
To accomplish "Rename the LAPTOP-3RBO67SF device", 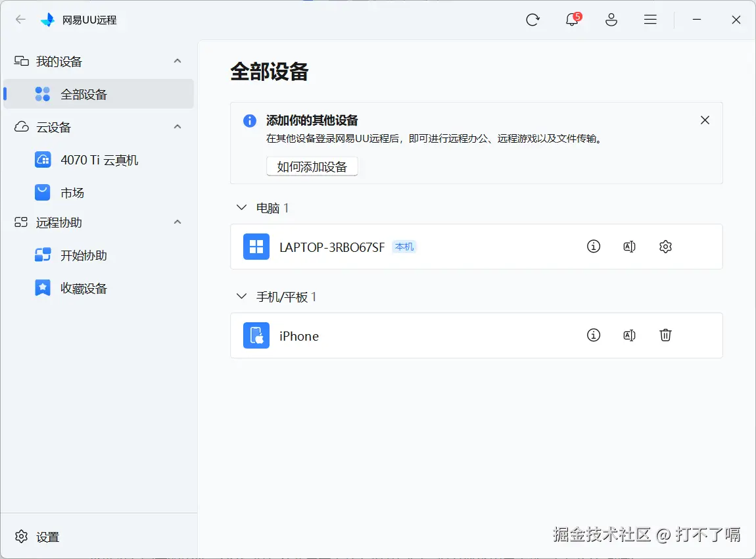I will tap(629, 247).
